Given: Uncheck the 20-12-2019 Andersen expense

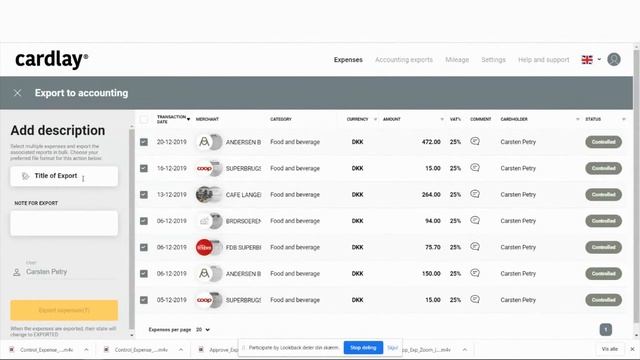Looking at the screenshot, I should click(x=144, y=142).
